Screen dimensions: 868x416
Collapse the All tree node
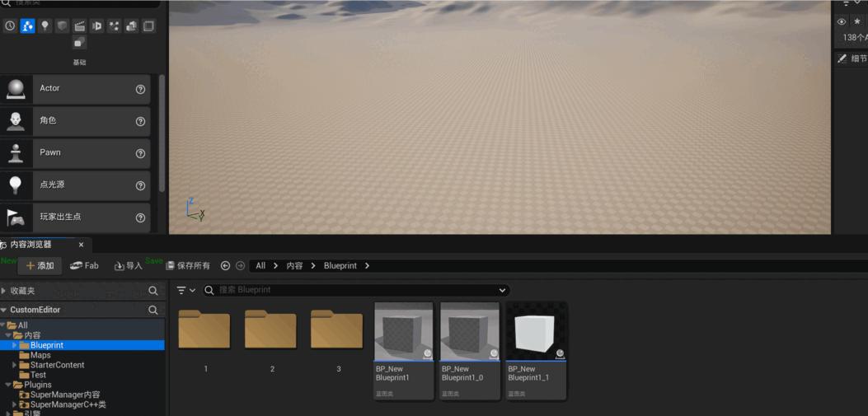(3, 325)
